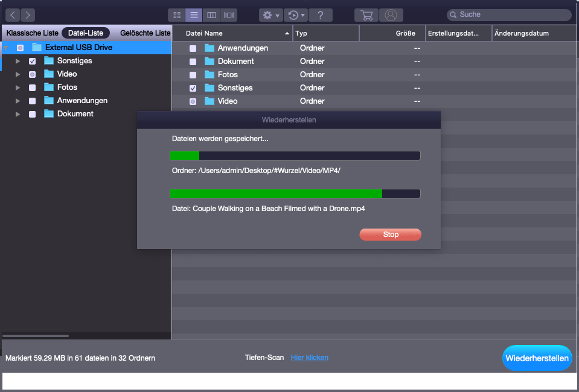The height and width of the screenshot is (392, 579).
Task: Click the 'Dateien werden gespeichert...' status text
Action: point(220,139)
